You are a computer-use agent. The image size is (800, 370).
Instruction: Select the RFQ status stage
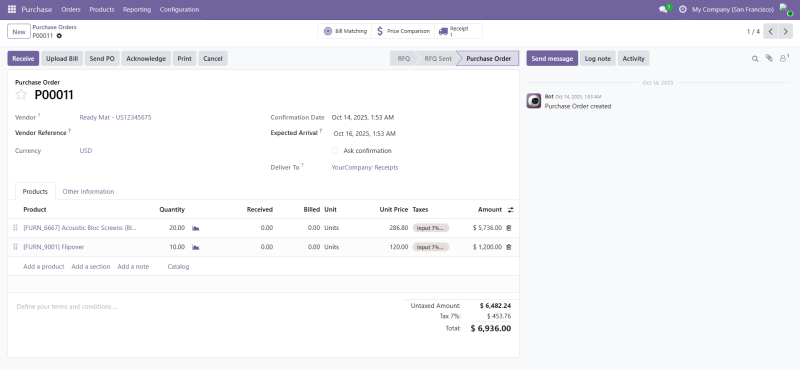click(x=404, y=59)
